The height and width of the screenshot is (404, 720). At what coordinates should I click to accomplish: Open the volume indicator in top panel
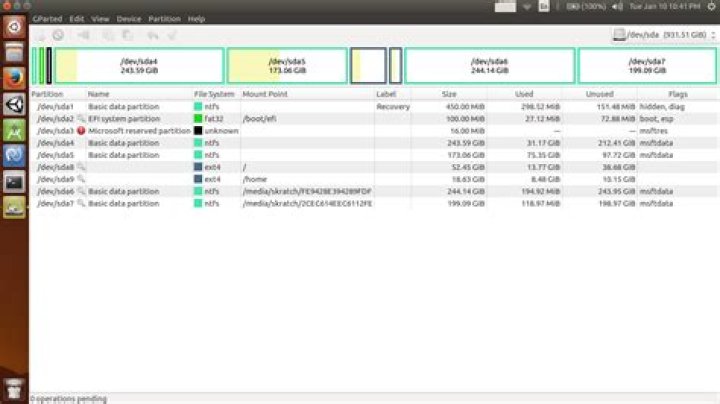tap(618, 6)
